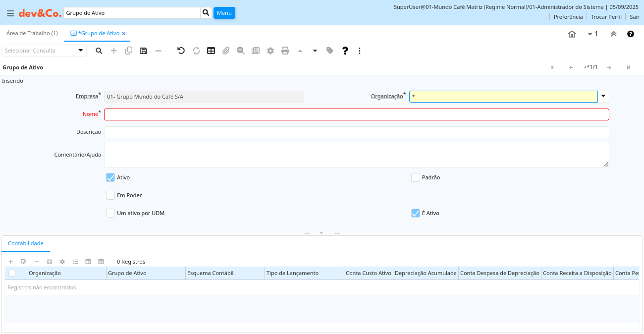The image size is (644, 334).
Task: Enable Um ativo por UDM checkbox
Action: tap(110, 213)
